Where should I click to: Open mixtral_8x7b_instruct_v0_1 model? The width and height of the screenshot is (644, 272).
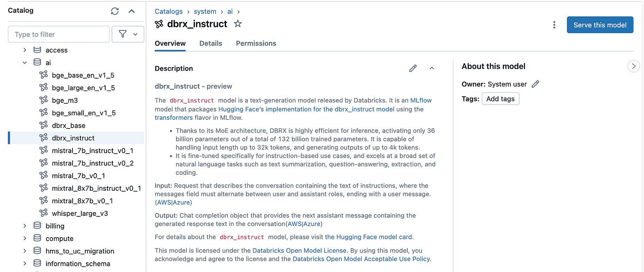96,188
